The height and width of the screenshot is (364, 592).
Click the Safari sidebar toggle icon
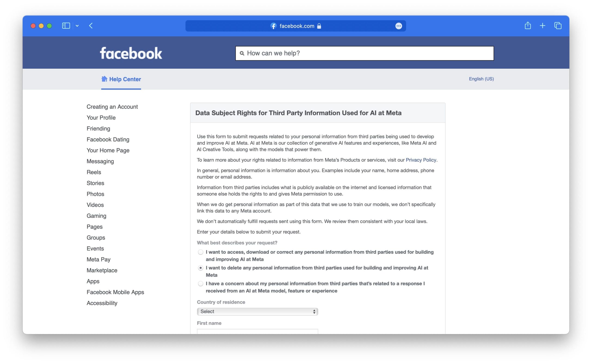click(x=66, y=26)
